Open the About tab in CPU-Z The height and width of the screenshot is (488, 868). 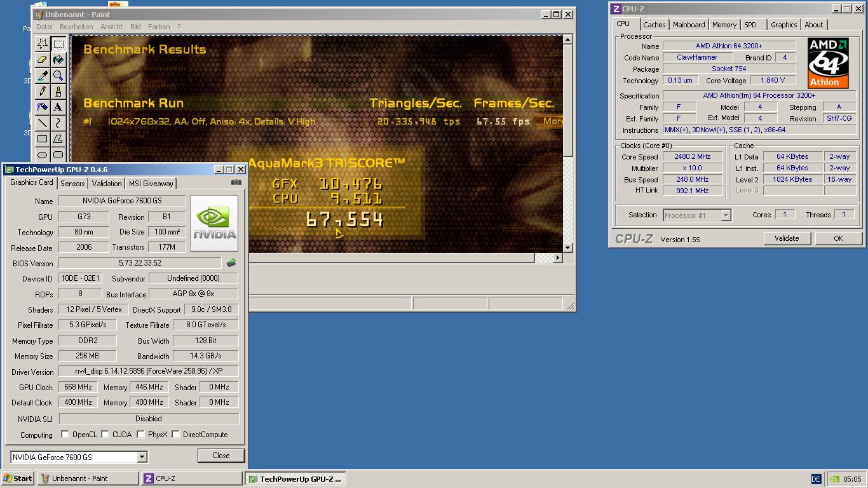point(813,25)
